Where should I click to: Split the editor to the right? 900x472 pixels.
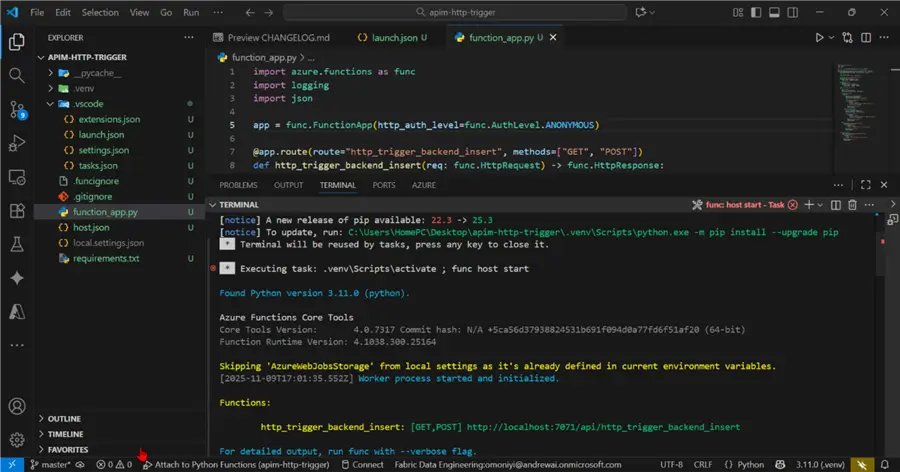click(866, 37)
